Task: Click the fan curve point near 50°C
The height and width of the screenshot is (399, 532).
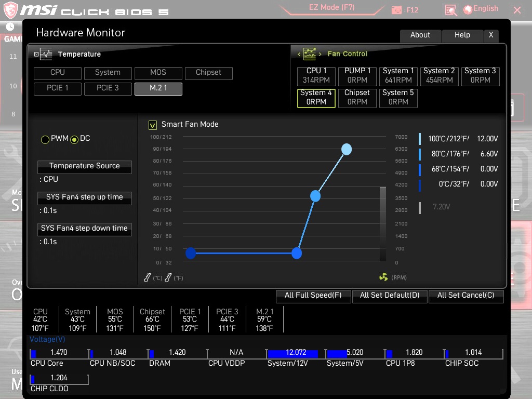Action: (315, 196)
